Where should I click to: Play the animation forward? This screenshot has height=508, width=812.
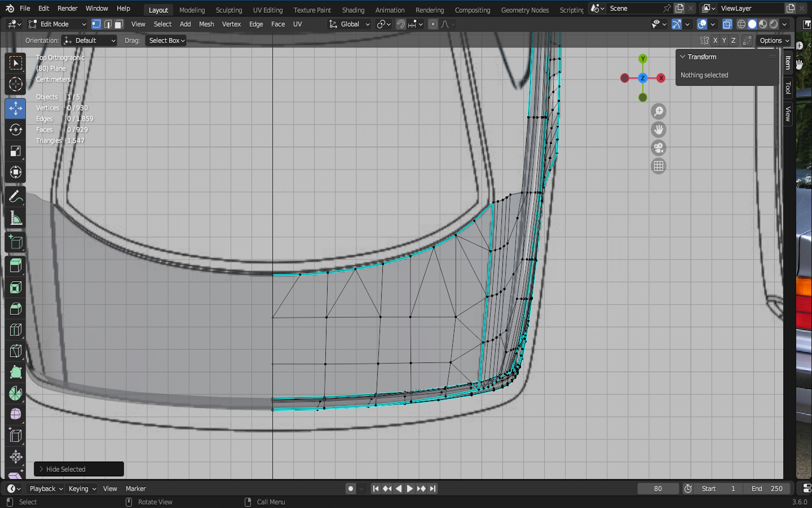pos(410,489)
